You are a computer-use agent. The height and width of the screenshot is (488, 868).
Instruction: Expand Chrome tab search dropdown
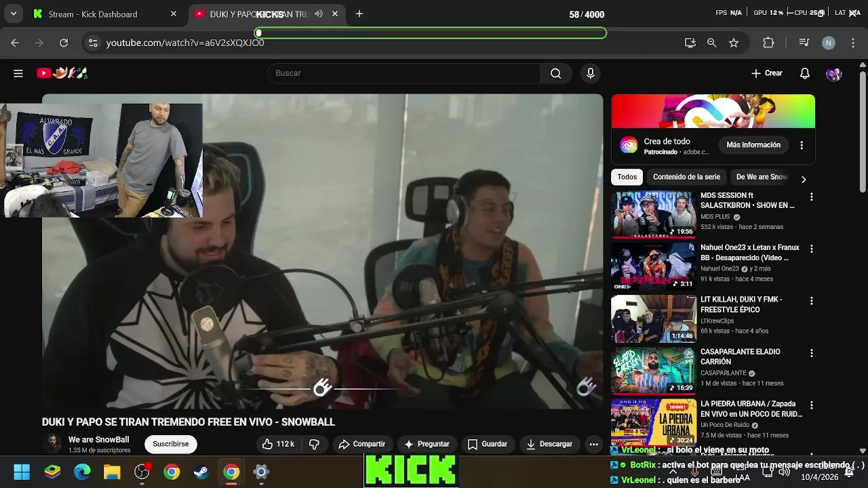click(x=13, y=14)
